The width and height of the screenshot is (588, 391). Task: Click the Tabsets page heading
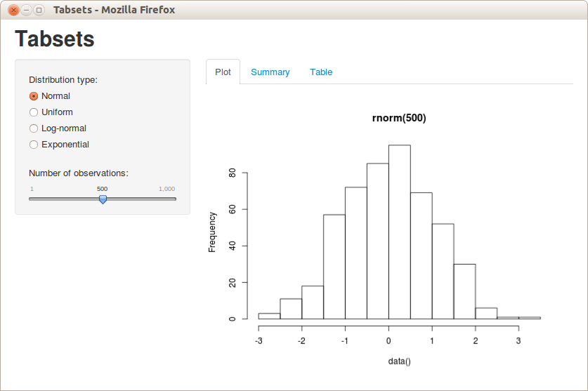pos(55,39)
